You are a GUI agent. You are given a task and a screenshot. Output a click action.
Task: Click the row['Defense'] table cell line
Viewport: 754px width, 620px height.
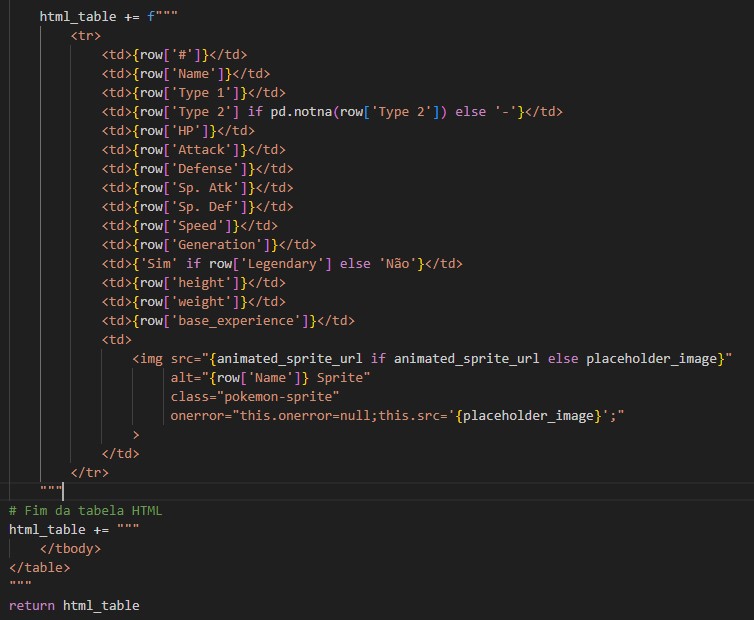point(197,168)
